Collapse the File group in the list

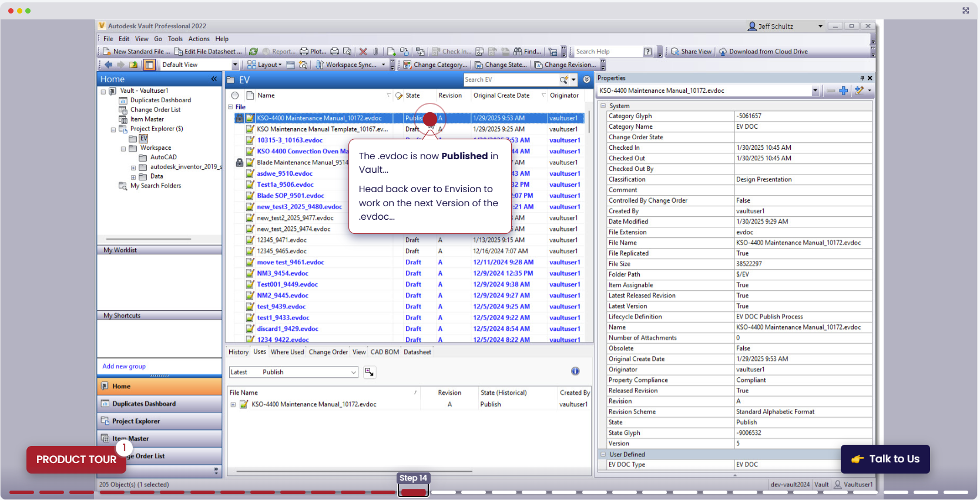pos(230,107)
